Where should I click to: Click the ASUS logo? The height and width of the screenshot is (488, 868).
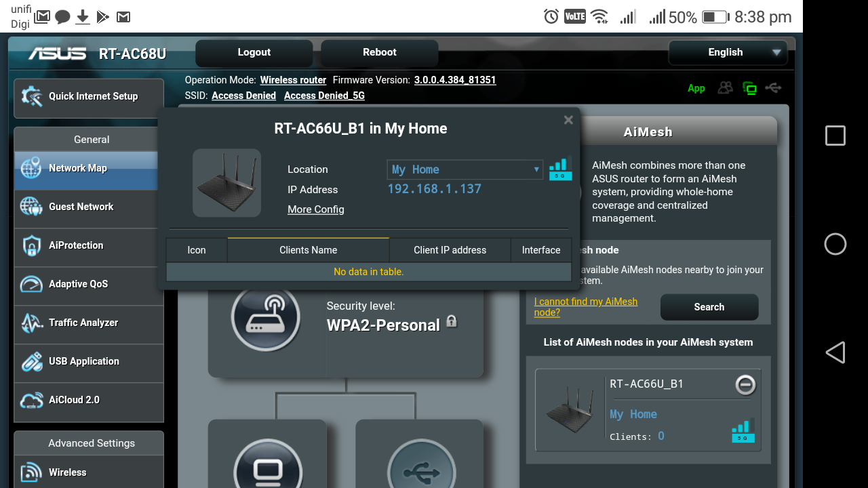57,54
